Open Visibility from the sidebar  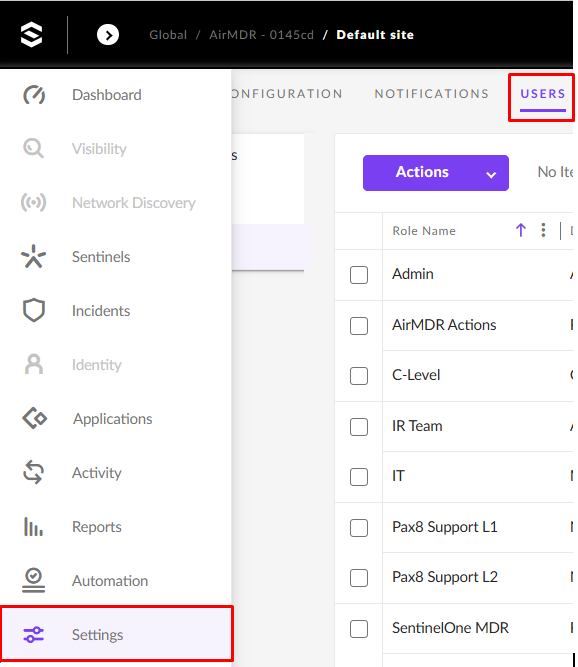tap(99, 149)
